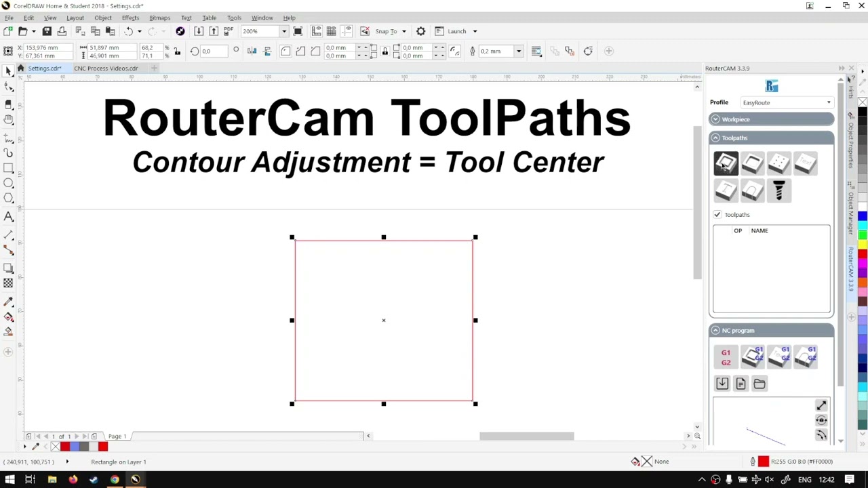868x488 pixels.
Task: Click the download arrow icon under NC program
Action: click(722, 384)
